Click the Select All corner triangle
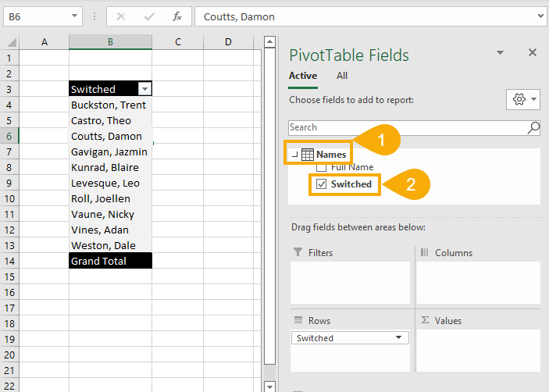Screen dimensions: 549x392 click(x=12, y=42)
